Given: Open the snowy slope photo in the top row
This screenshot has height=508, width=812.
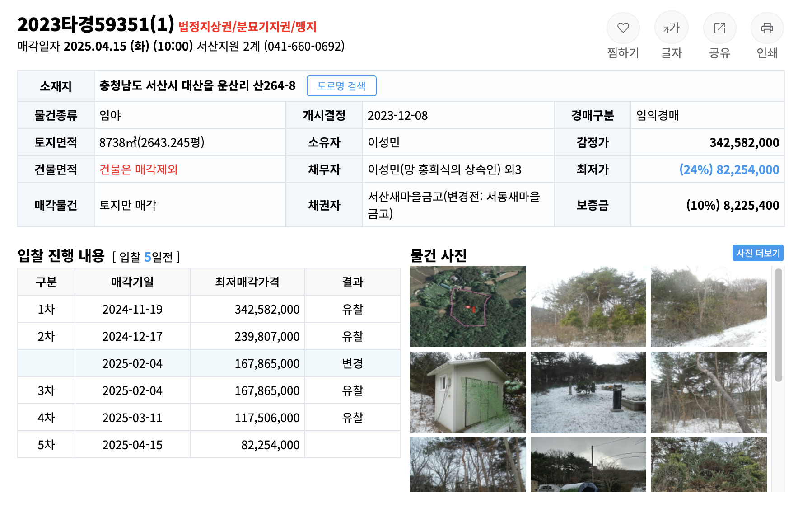Looking at the screenshot, I should (709, 306).
